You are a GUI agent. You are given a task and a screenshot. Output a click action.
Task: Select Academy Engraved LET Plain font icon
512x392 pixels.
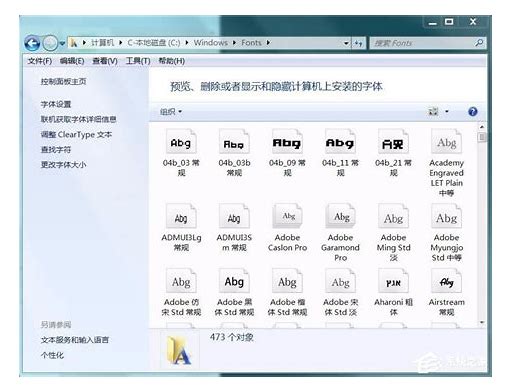pos(446,142)
